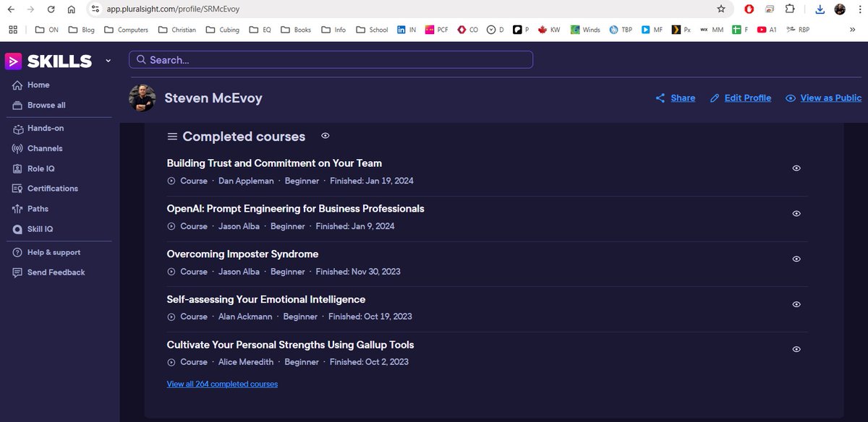The height and width of the screenshot is (422, 868).
Task: Open Self-assessing Your Emotional Intelligence course
Action: click(x=265, y=300)
